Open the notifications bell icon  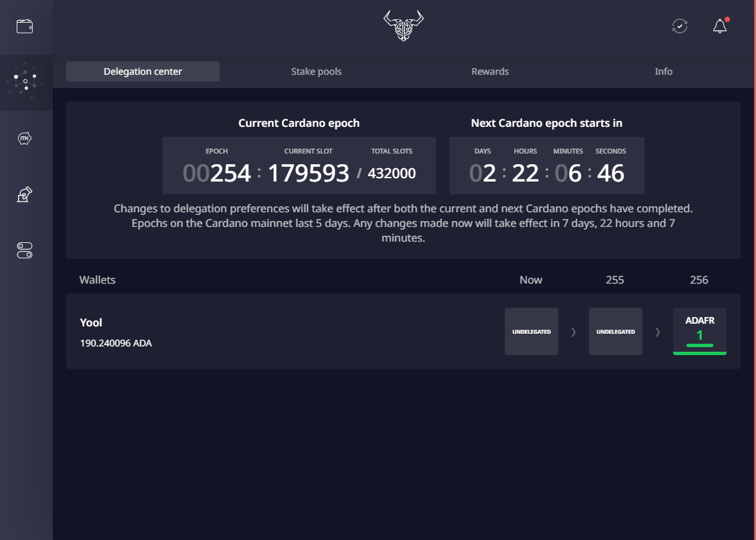[x=720, y=26]
